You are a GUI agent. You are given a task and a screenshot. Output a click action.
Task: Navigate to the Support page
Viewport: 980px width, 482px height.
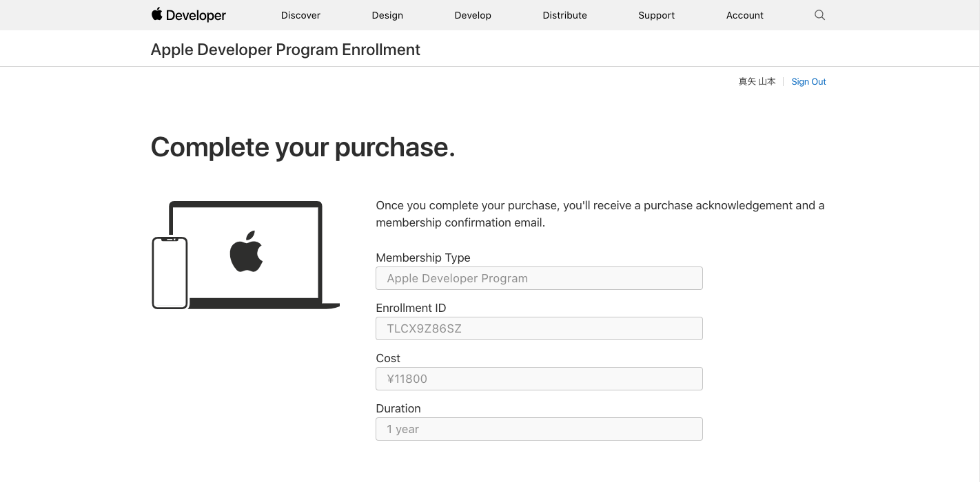coord(656,15)
